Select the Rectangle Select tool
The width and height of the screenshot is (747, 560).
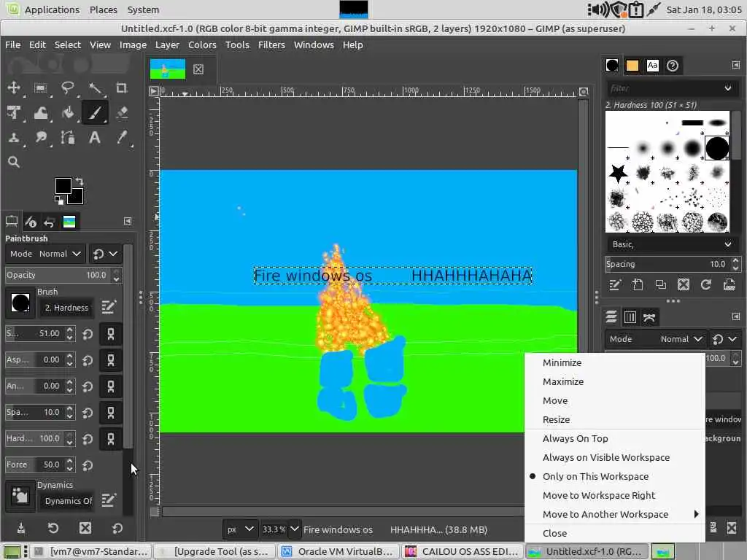coord(41,87)
